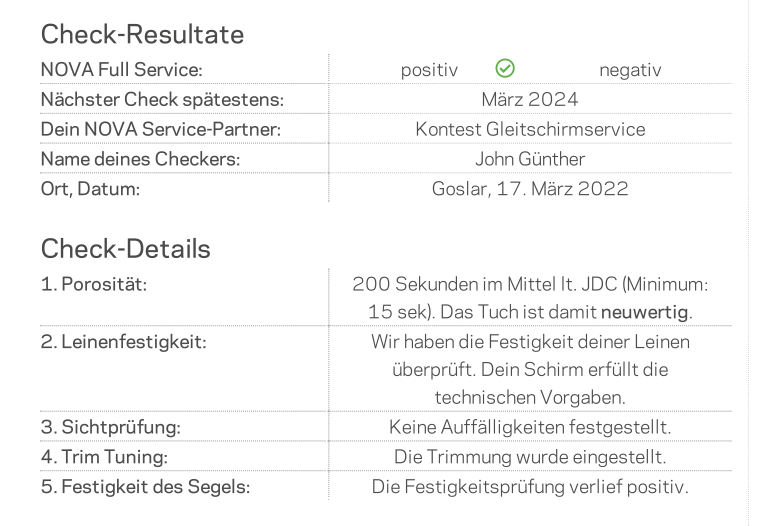
Task: Click the green checkmark icon
Action: [505, 68]
